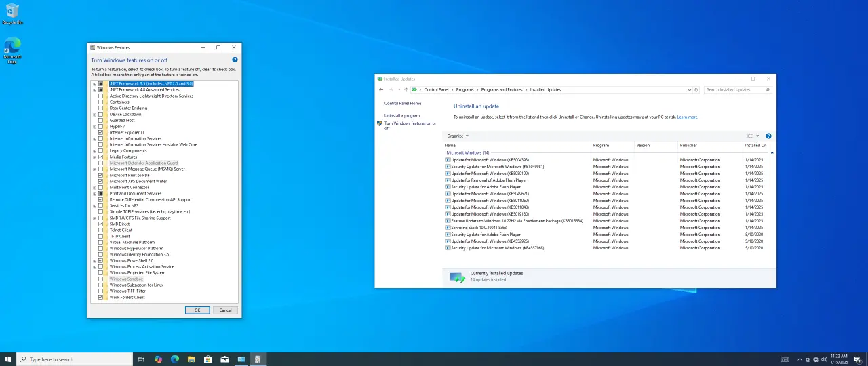The image size is (868, 366).
Task: Enable the Containers feature checkbox
Action: tap(100, 102)
